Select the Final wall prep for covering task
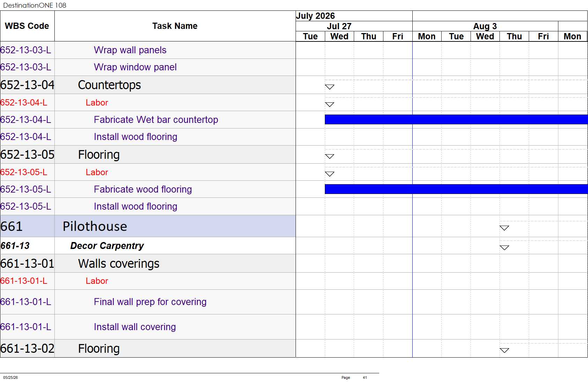This screenshot has width=588, height=382. (x=150, y=302)
